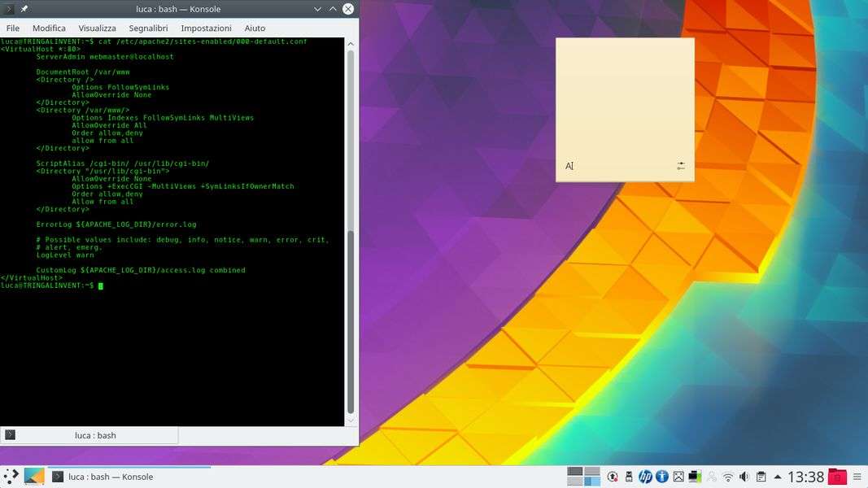Open the Wi-Fi network tray icon
Screen dimensions: 868x488
(728, 477)
